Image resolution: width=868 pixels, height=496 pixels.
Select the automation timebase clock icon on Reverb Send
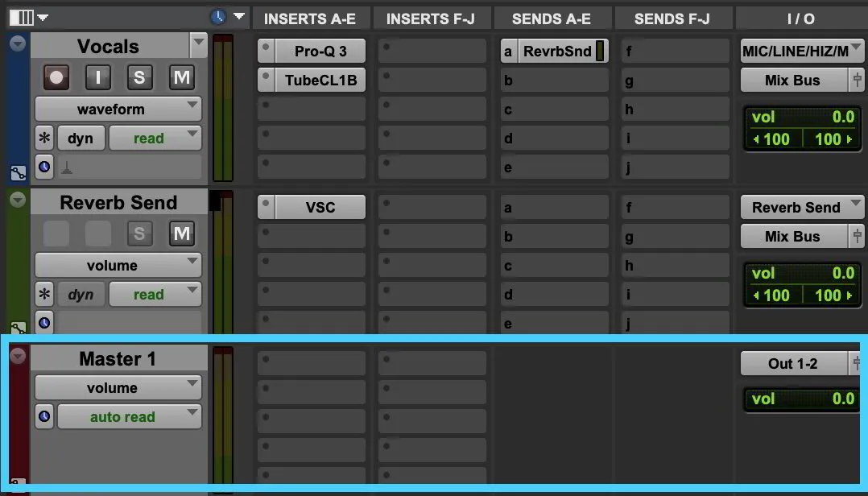point(45,323)
